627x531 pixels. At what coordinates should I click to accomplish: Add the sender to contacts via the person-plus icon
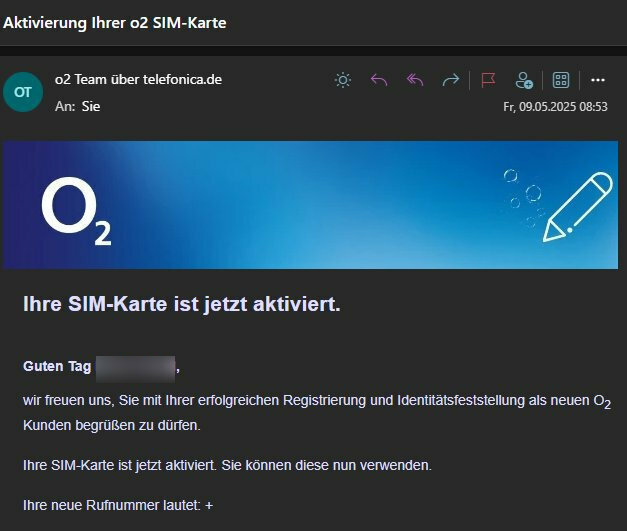pyautogui.click(x=524, y=80)
